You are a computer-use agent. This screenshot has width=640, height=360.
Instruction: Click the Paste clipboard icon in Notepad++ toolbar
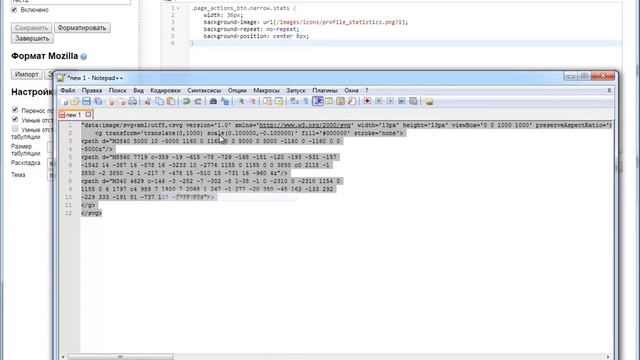click(x=171, y=101)
